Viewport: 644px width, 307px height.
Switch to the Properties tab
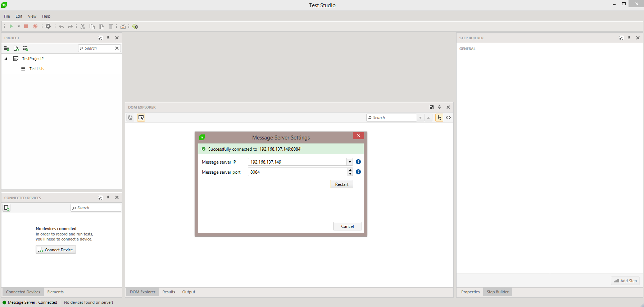pos(470,292)
